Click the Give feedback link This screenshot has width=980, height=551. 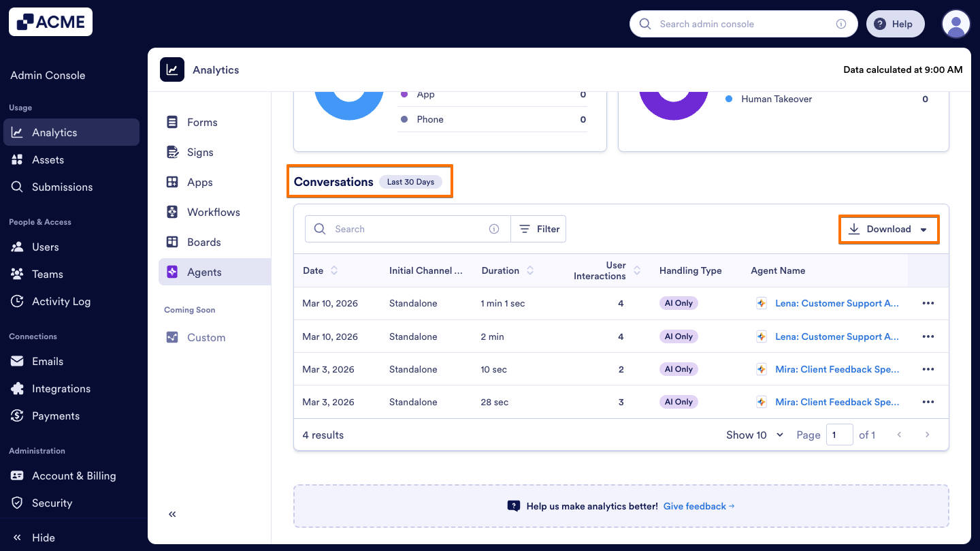point(694,506)
